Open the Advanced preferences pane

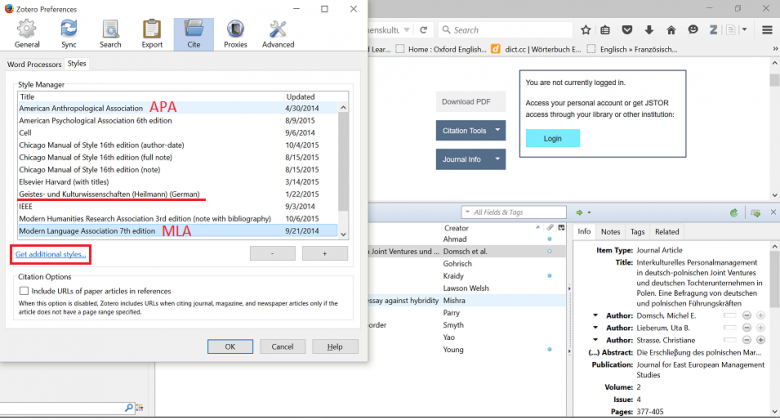pyautogui.click(x=278, y=34)
